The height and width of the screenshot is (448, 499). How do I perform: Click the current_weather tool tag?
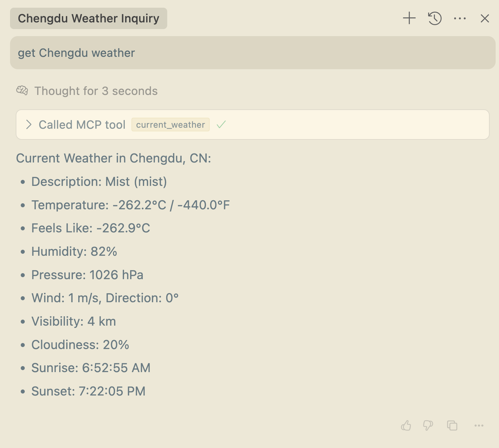(171, 125)
